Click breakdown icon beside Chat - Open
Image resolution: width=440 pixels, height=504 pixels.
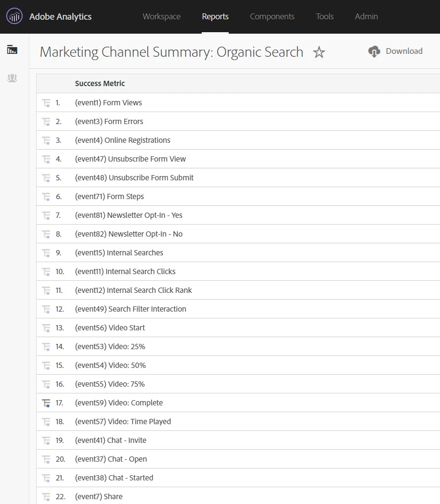click(x=46, y=459)
